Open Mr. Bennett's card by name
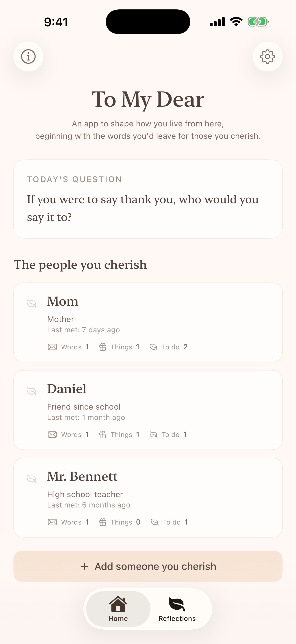 (x=82, y=476)
